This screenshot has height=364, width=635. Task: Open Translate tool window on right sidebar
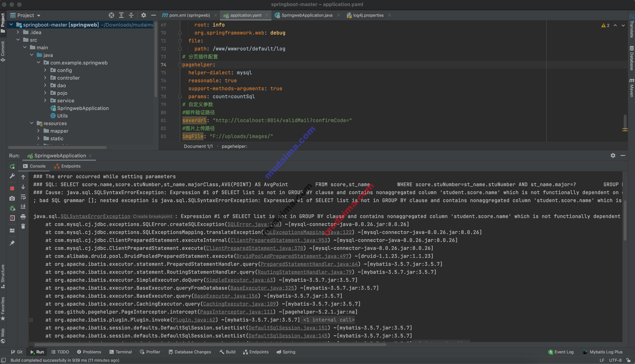point(632,26)
